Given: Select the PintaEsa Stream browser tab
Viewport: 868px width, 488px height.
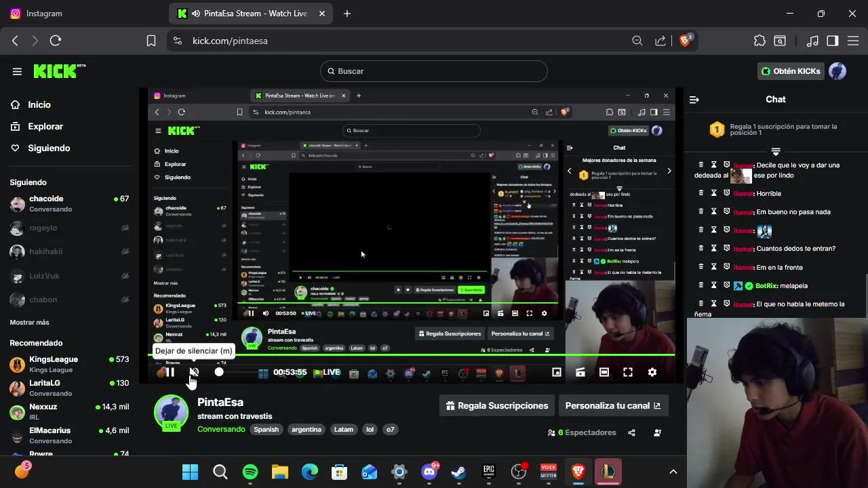Looking at the screenshot, I should point(251,14).
